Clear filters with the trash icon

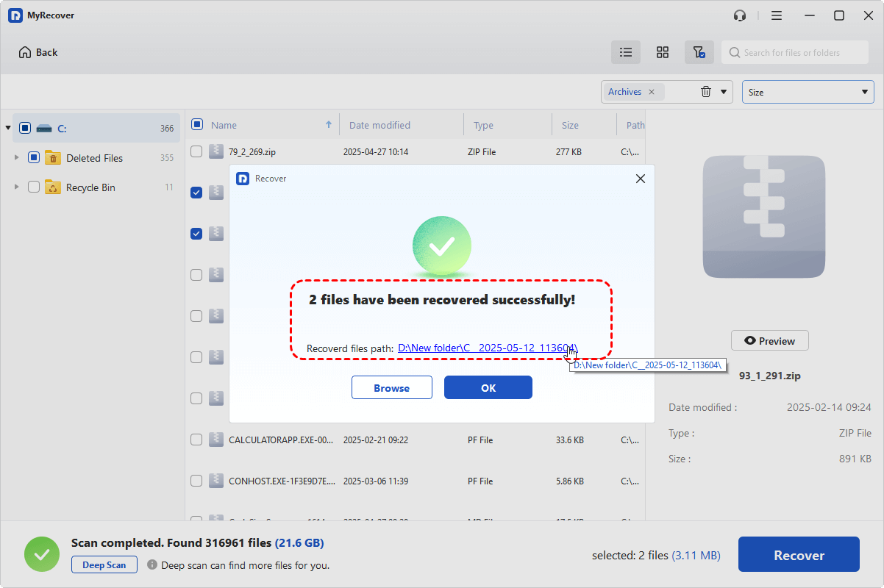pyautogui.click(x=706, y=92)
